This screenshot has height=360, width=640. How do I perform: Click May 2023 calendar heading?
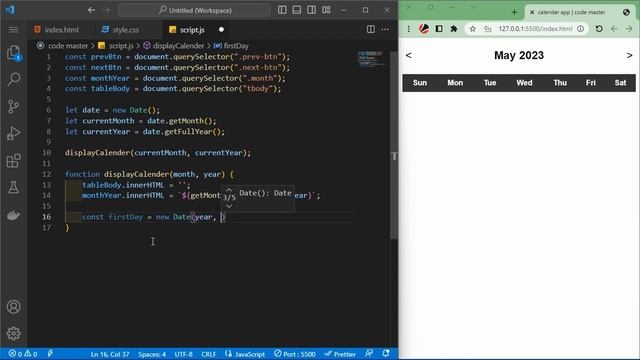coord(519,56)
